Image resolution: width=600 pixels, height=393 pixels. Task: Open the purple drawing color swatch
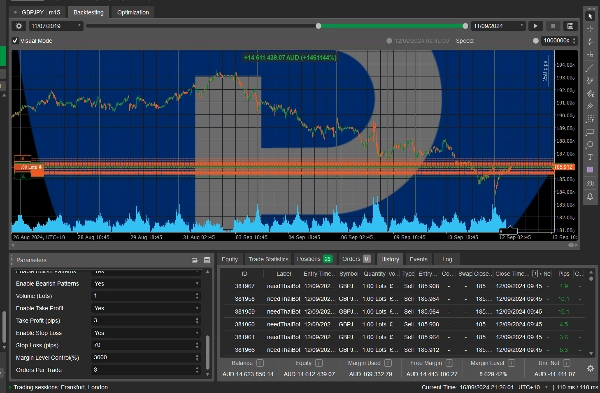click(x=590, y=170)
